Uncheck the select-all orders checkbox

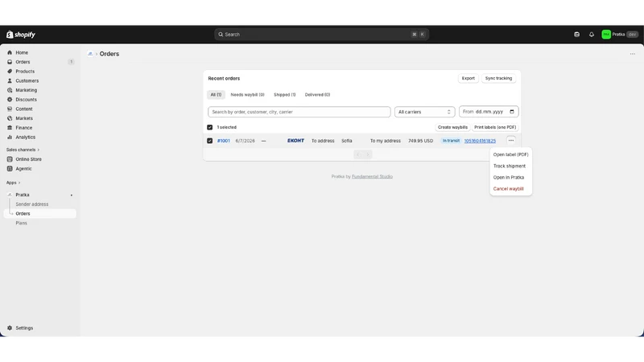pos(210,127)
